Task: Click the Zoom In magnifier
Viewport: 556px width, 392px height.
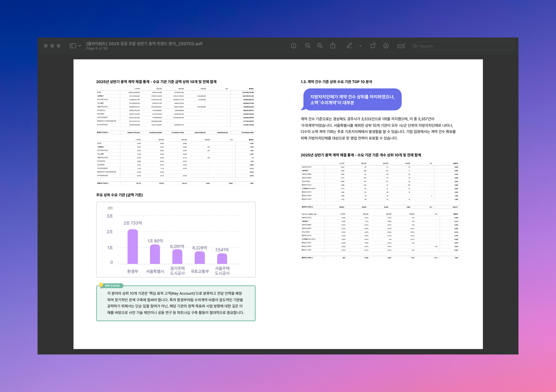Action: point(320,46)
